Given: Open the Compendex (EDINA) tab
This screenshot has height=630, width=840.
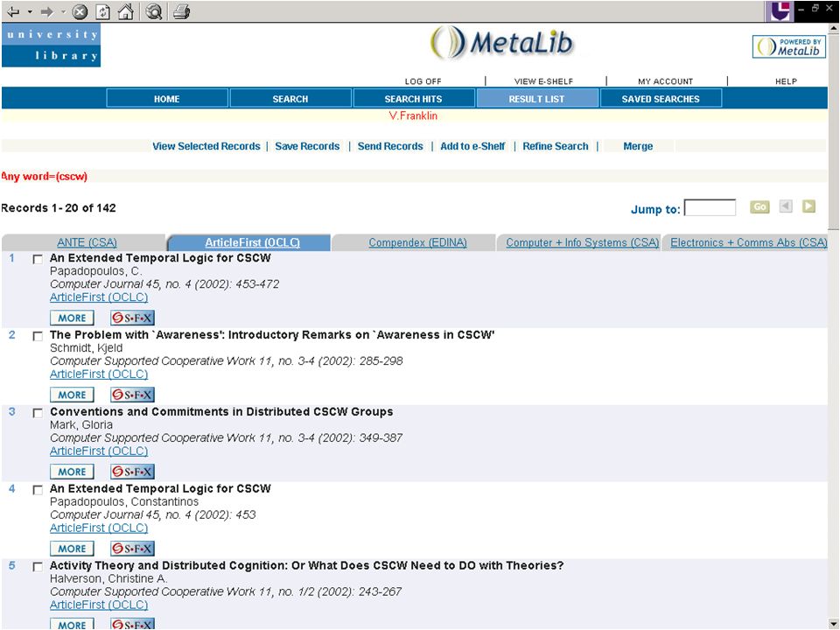Looking at the screenshot, I should [417, 242].
